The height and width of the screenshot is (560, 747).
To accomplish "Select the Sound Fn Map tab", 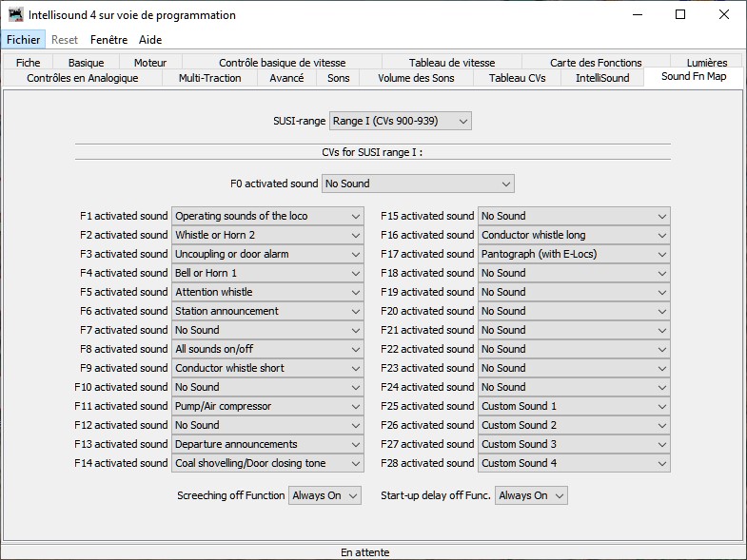I will [x=694, y=77].
